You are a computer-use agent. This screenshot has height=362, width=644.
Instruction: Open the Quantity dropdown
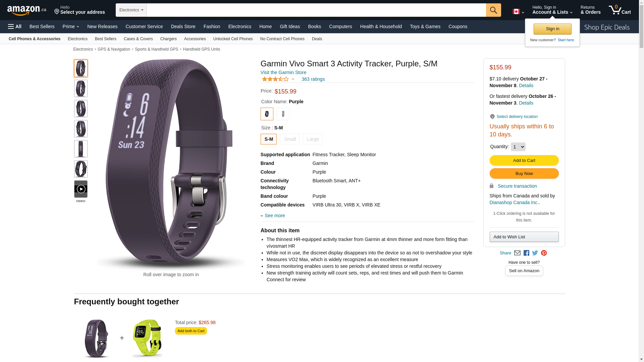point(518,147)
